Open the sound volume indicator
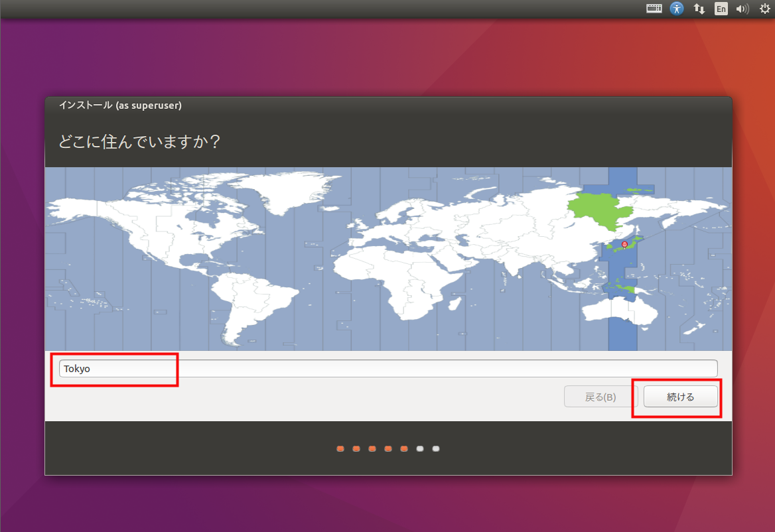The image size is (775, 532). tap(742, 9)
